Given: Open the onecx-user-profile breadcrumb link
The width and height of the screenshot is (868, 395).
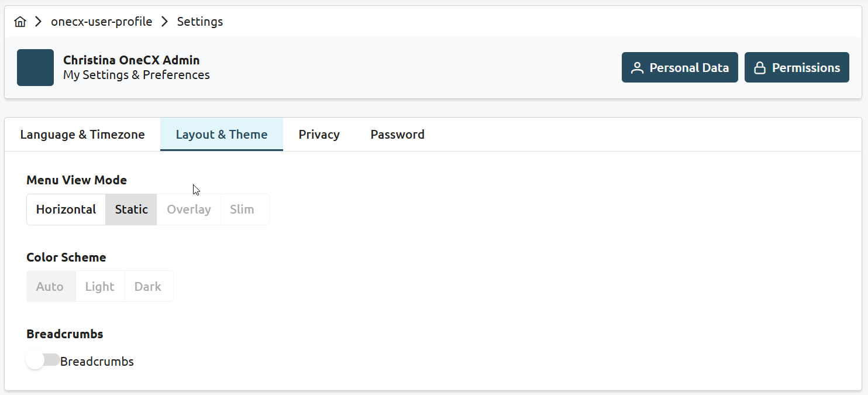Looking at the screenshot, I should click(x=101, y=22).
